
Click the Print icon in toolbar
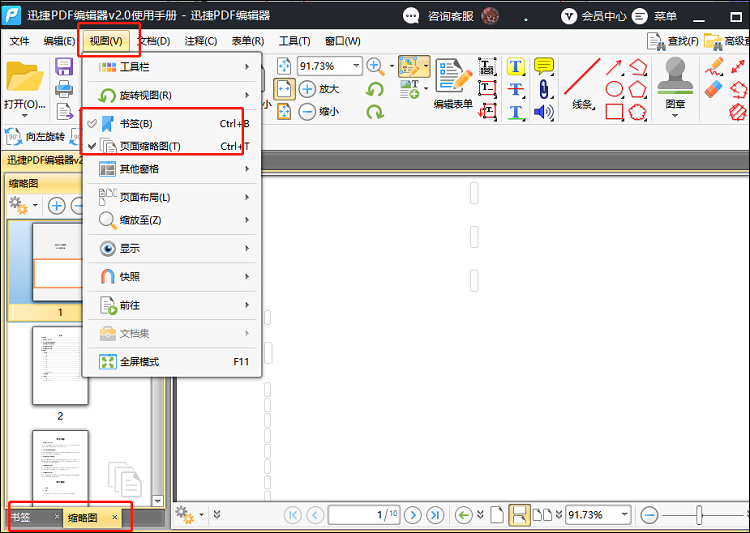click(x=64, y=89)
